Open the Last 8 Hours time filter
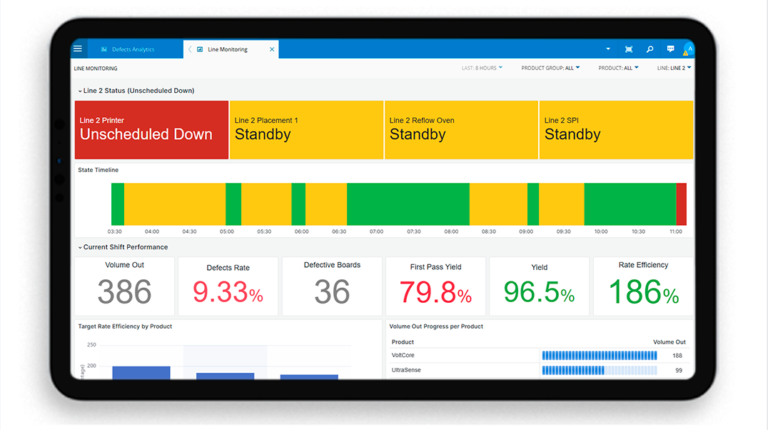The height and width of the screenshot is (430, 768). point(482,68)
